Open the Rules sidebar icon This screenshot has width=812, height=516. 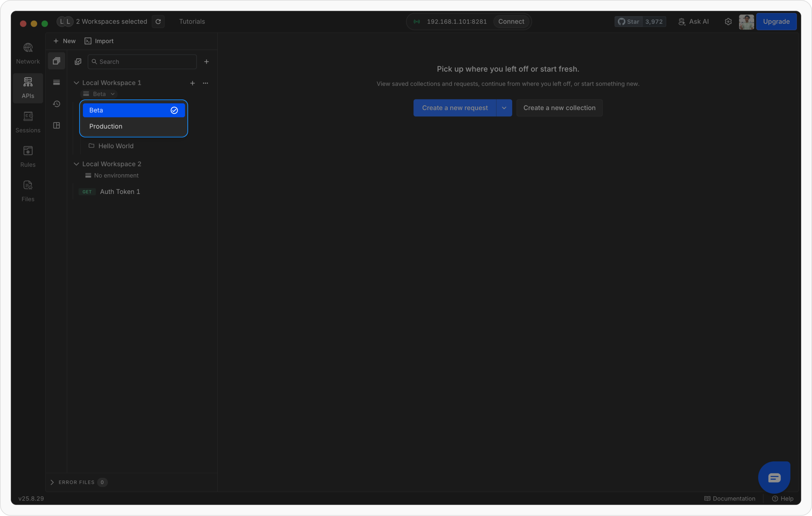28,156
